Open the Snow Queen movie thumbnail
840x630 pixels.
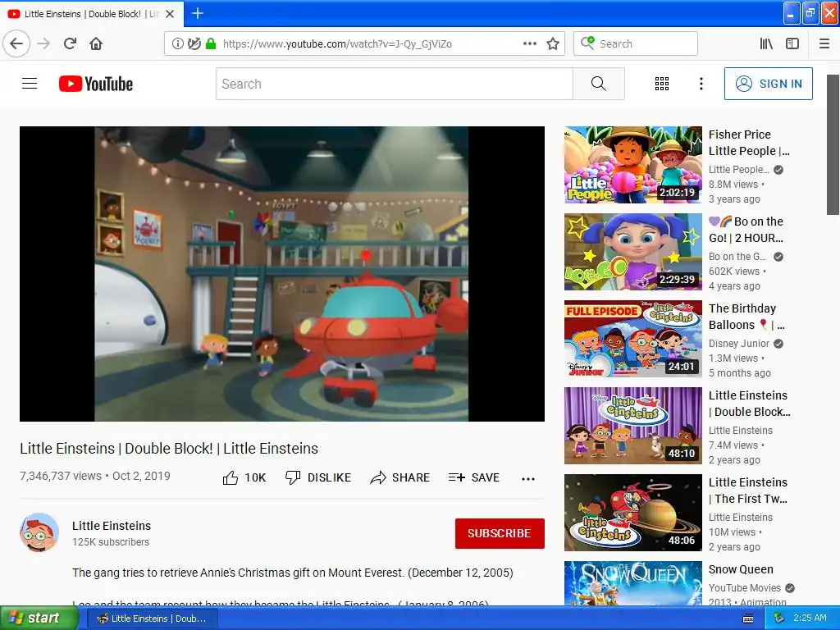coord(632,583)
